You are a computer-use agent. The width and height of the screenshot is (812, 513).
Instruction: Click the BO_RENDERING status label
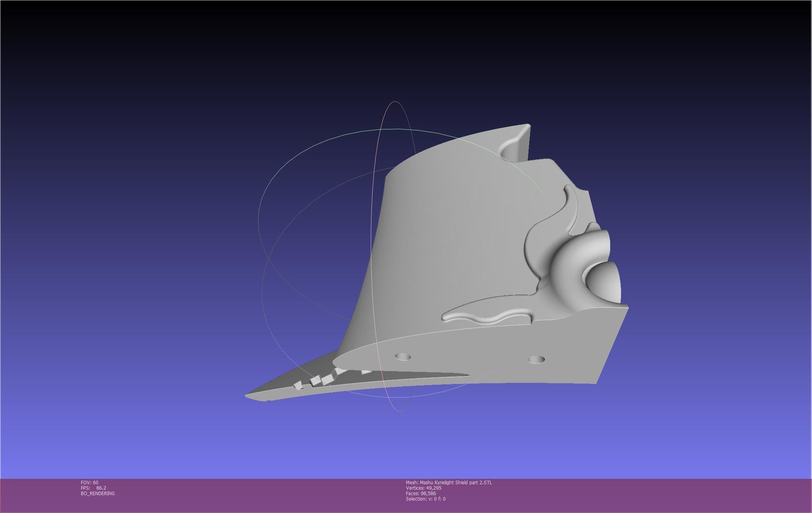click(98, 493)
